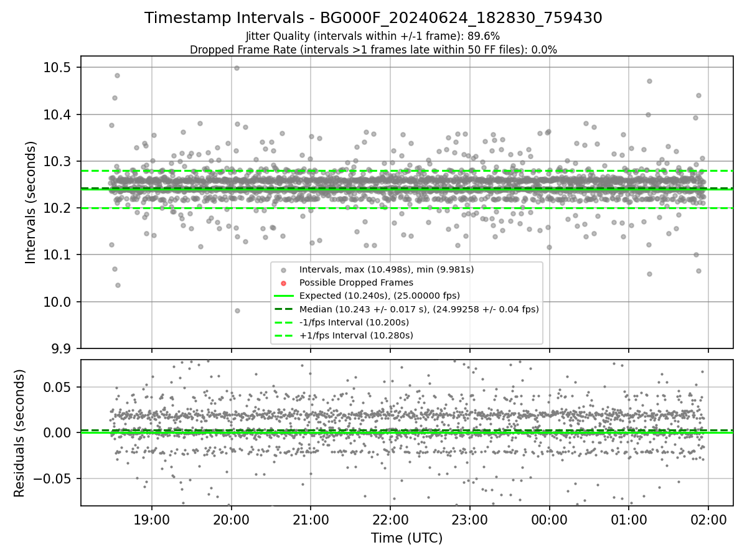Click the 'Intervals (seconds)' y-axis label
The width and height of the screenshot is (747, 560).
[x=31, y=202]
